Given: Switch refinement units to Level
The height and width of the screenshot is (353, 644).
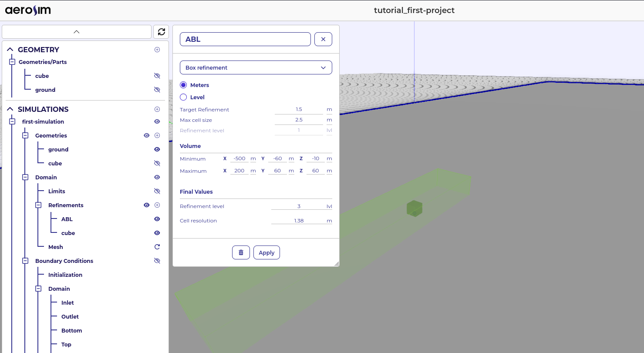Looking at the screenshot, I should click(x=183, y=97).
